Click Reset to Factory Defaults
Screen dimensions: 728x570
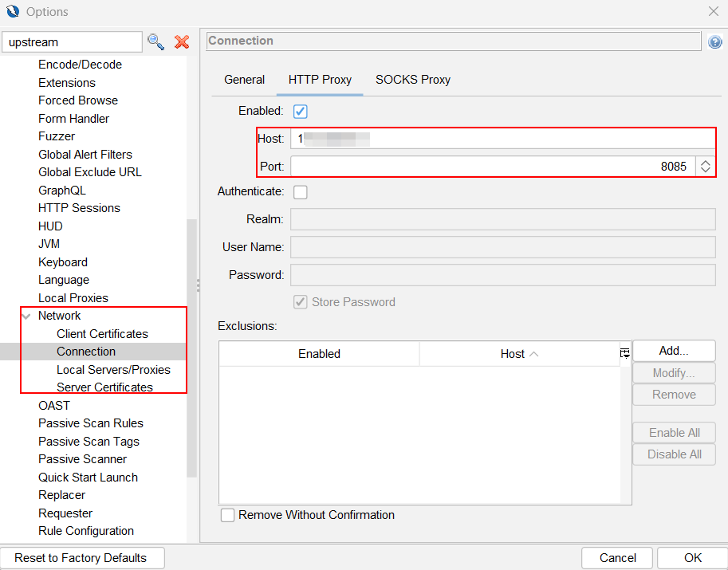82,558
